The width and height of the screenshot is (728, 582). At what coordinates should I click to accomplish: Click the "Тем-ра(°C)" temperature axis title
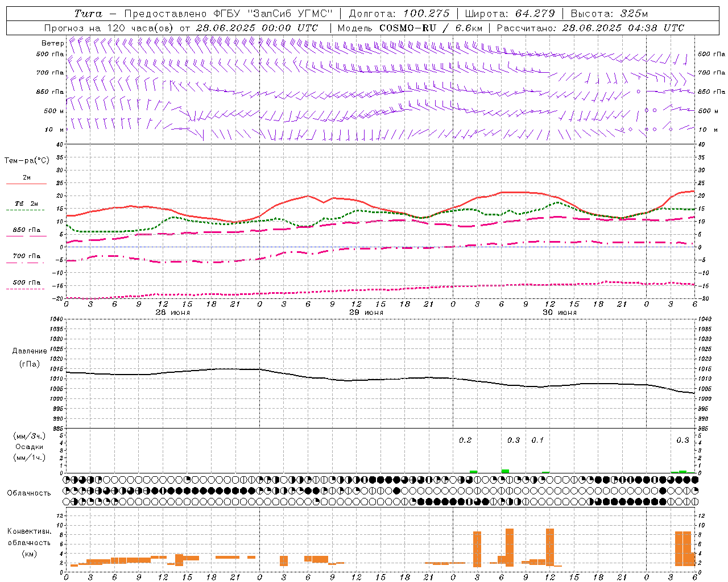pyautogui.click(x=27, y=161)
